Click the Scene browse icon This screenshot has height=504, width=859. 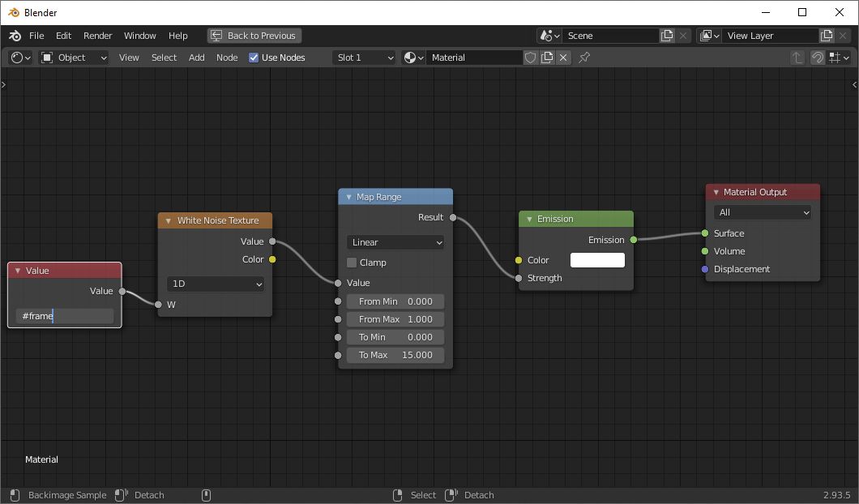pyautogui.click(x=549, y=36)
